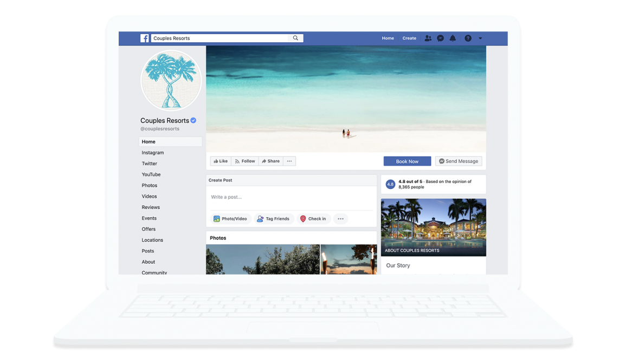Open the Instagram sidebar tab
Image resolution: width=626 pixels, height=364 pixels.
point(153,152)
